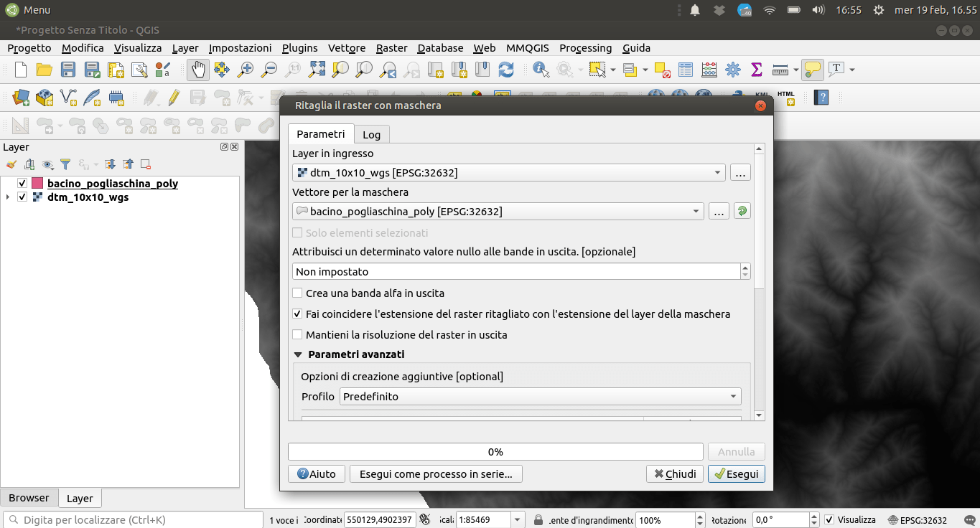Select the Pan Map hand tool
This screenshot has height=528, width=980.
[198, 70]
